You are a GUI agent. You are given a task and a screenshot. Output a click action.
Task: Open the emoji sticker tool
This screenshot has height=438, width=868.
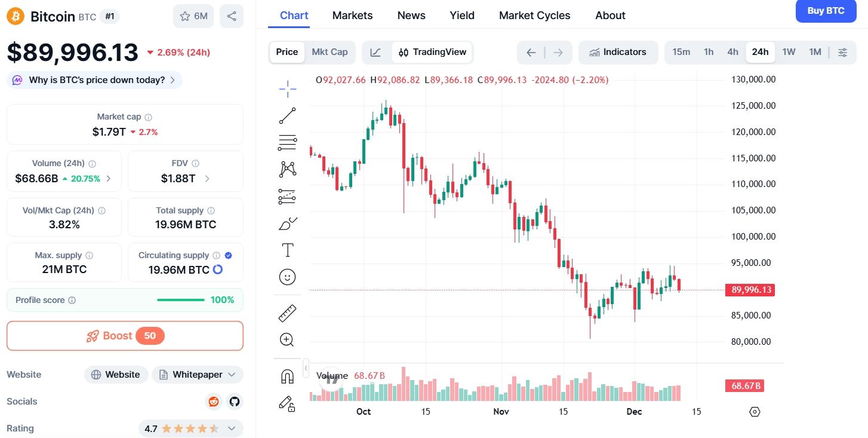tap(287, 277)
